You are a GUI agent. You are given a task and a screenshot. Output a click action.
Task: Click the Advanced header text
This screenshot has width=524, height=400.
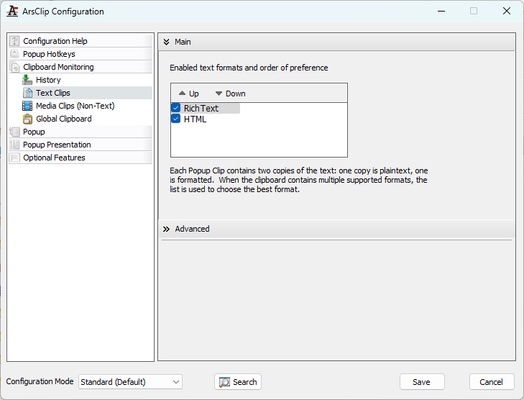coord(192,229)
